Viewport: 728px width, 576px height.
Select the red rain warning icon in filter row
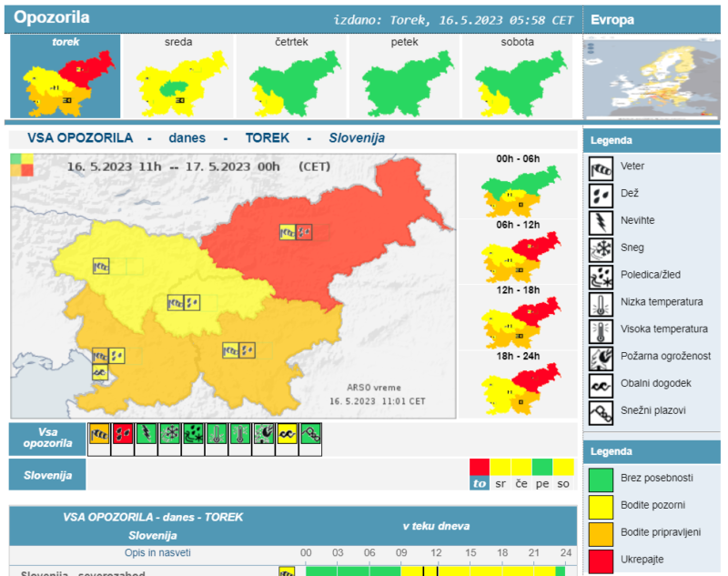click(122, 435)
